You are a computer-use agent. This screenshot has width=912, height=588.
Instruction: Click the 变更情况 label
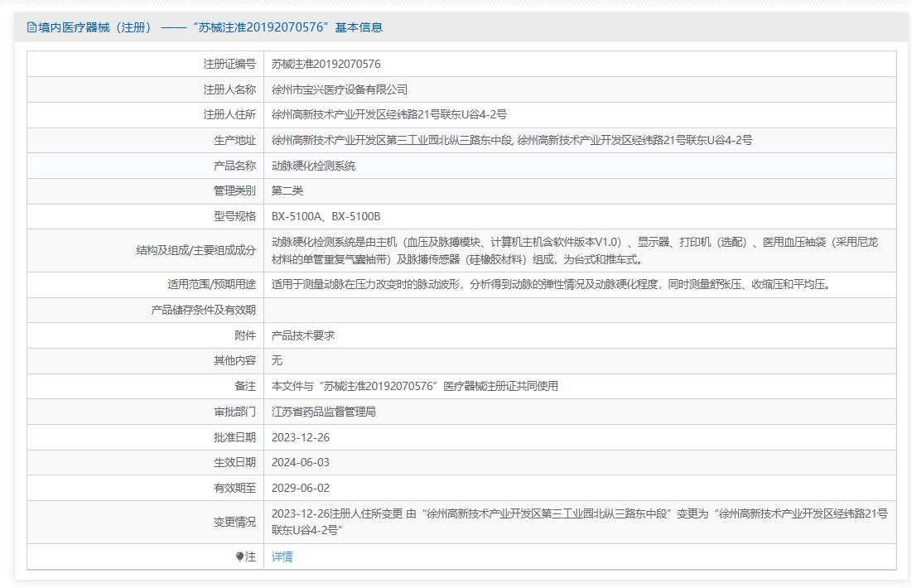click(x=234, y=522)
